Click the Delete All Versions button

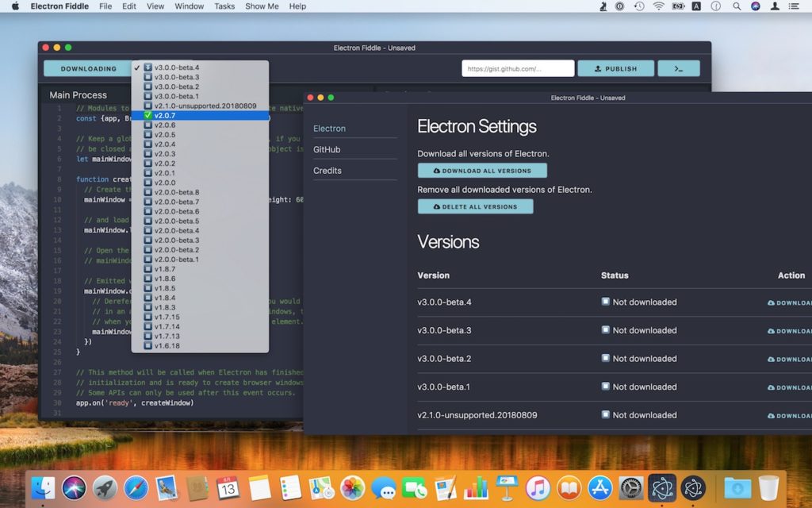pos(475,206)
